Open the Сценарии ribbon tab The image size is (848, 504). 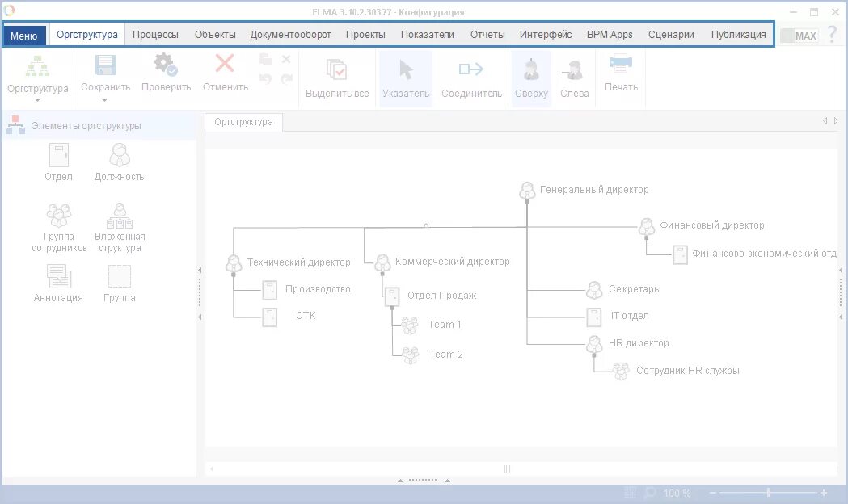[x=671, y=35]
